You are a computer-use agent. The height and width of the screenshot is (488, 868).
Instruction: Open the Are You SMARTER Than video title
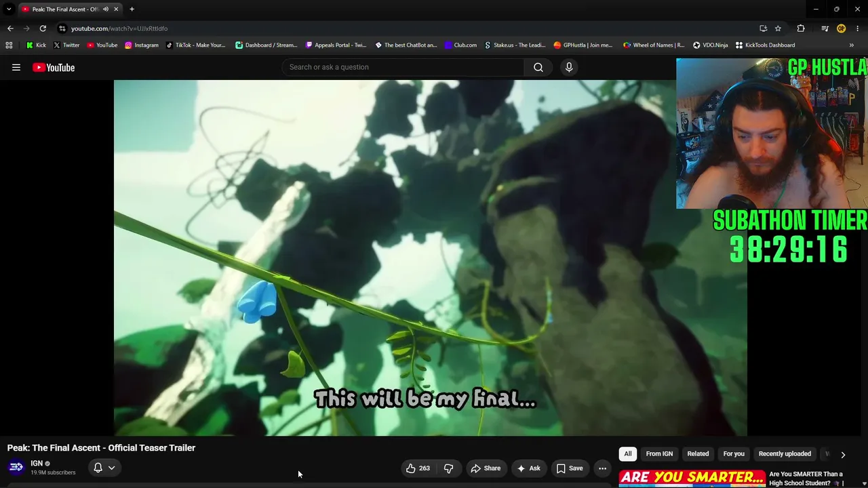pos(806,479)
